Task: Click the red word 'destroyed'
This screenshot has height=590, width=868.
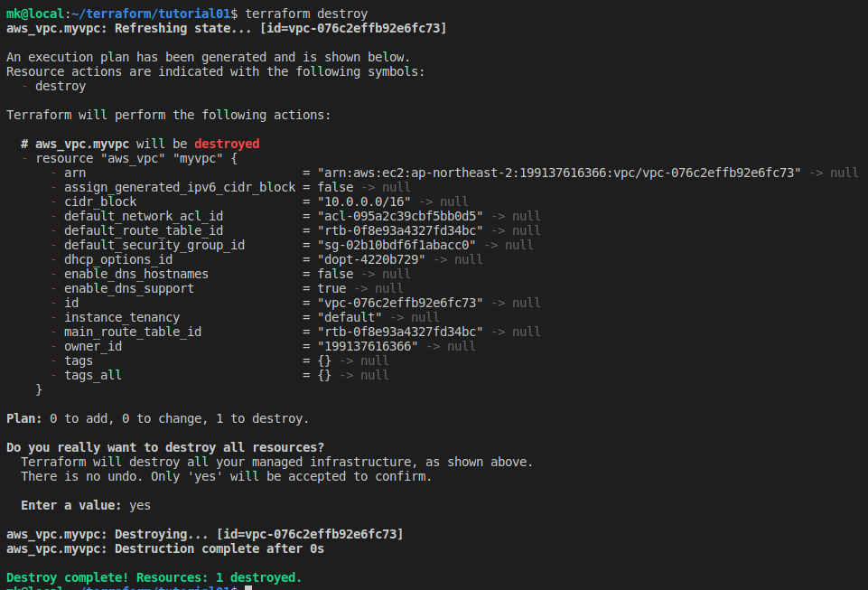Action: pyautogui.click(x=227, y=144)
